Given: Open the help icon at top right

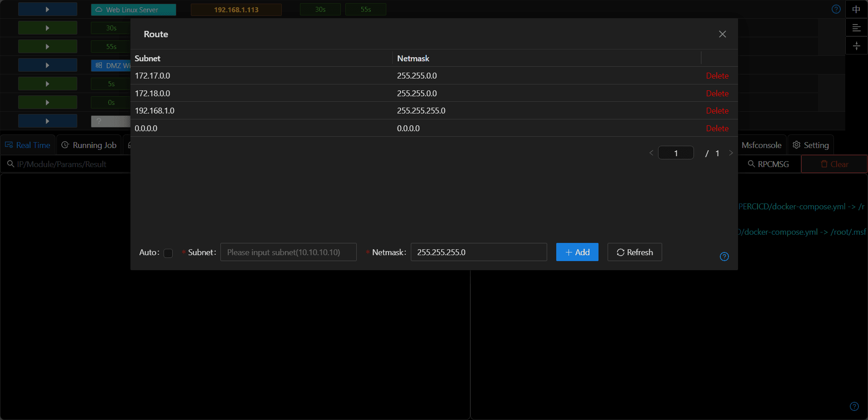Looking at the screenshot, I should coord(836,9).
